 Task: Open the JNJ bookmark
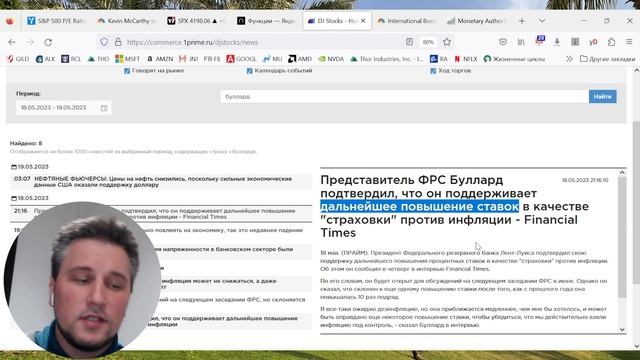coord(189,59)
